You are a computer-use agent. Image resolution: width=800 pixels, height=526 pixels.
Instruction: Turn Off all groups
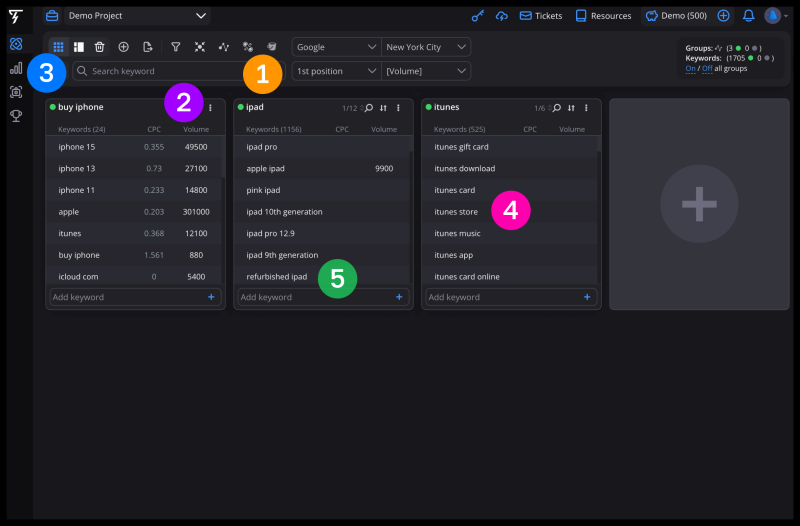click(706, 68)
